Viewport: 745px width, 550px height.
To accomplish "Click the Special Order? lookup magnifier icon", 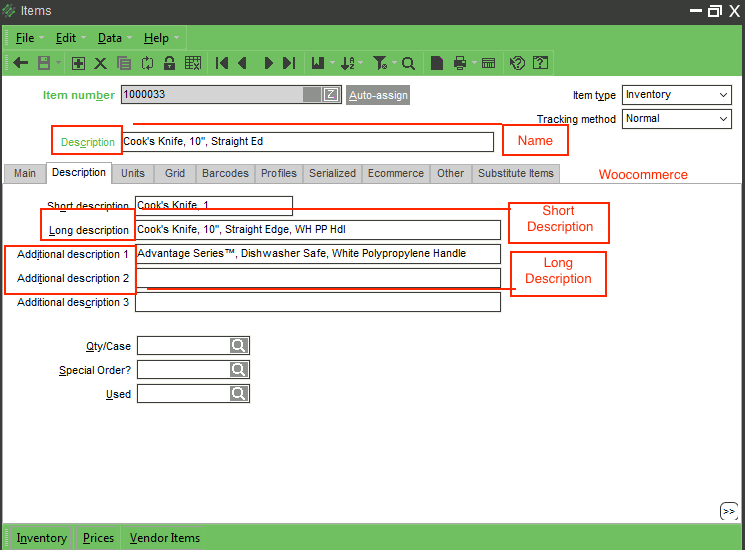I will click(x=239, y=370).
